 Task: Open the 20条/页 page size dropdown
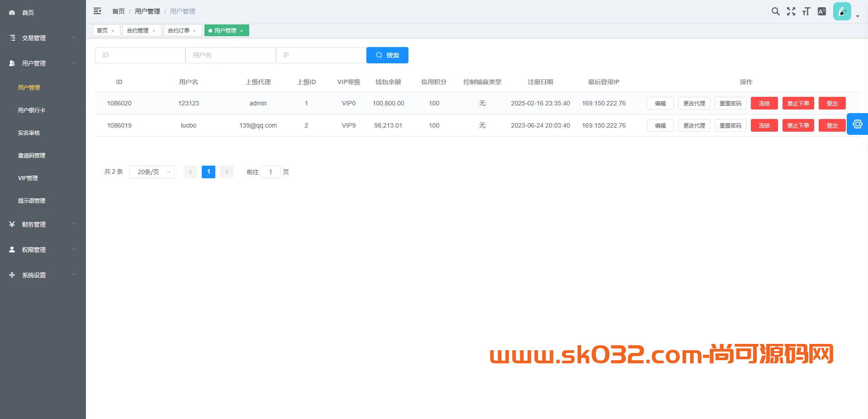pos(152,172)
